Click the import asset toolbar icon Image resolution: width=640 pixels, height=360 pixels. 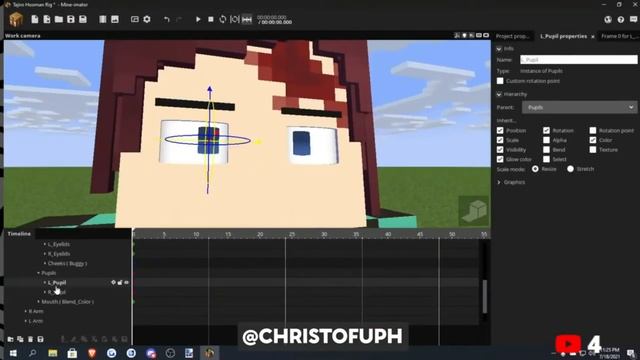pyautogui.click(x=47, y=19)
